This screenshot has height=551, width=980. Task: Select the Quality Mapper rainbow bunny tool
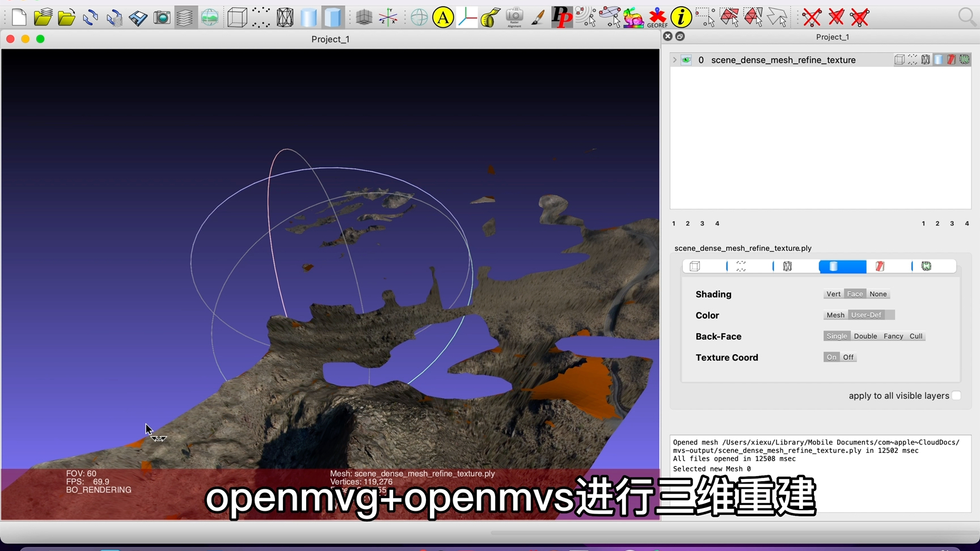633,18
